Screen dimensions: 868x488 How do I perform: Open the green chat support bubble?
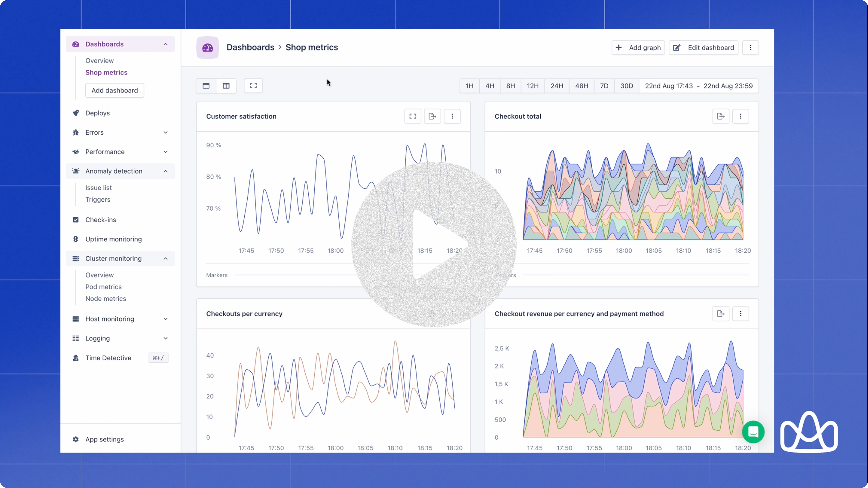753,432
